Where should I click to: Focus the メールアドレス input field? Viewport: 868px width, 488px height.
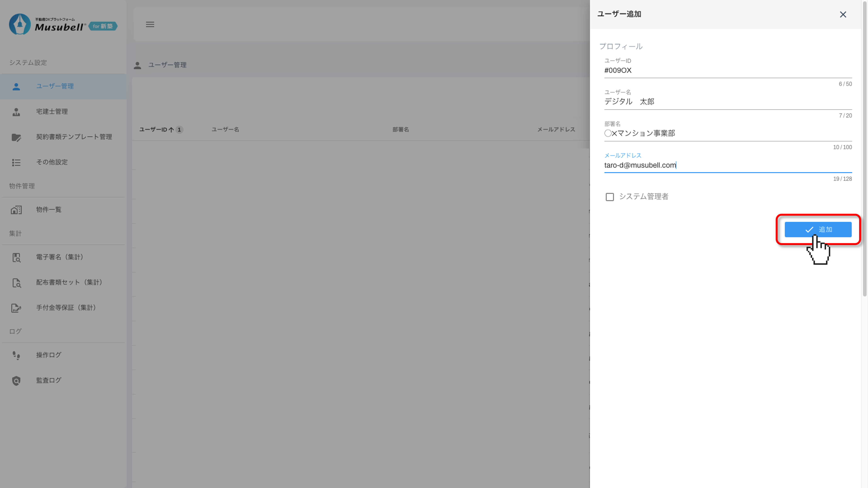pyautogui.click(x=728, y=165)
